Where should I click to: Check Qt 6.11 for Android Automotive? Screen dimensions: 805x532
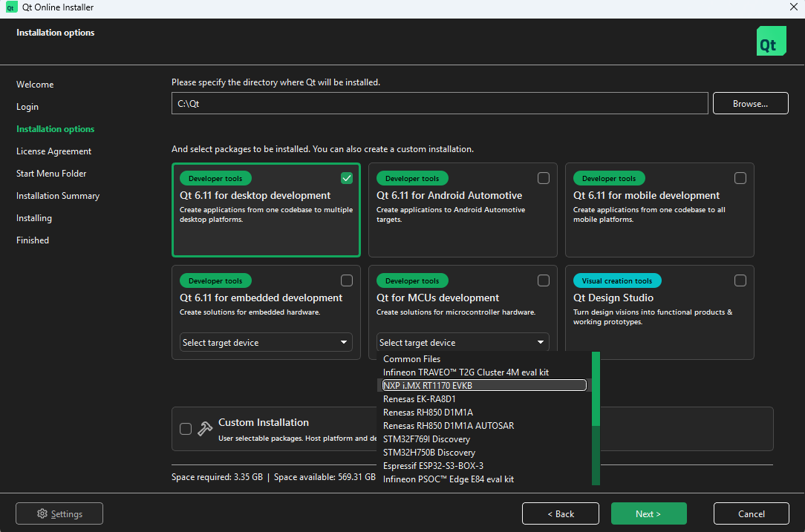pos(543,178)
